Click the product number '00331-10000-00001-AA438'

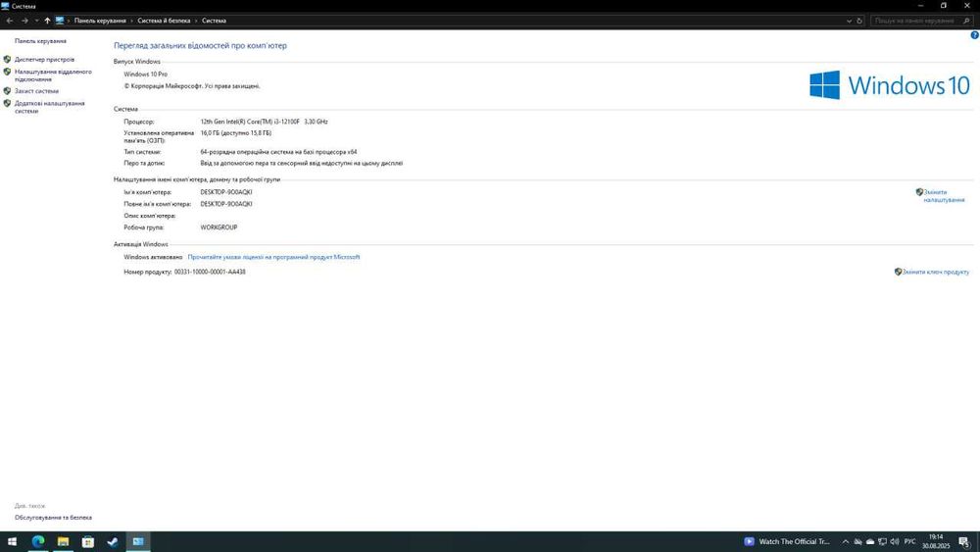(210, 272)
